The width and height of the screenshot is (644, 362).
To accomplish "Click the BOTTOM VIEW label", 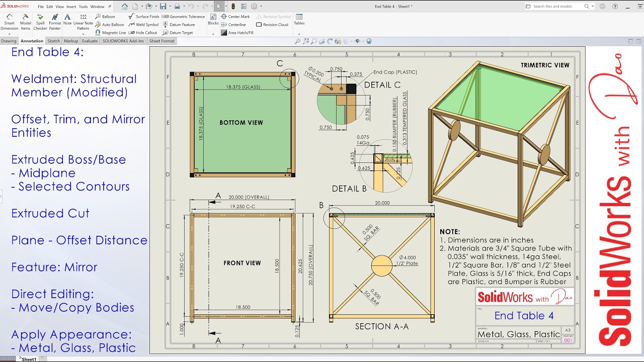I will click(241, 123).
